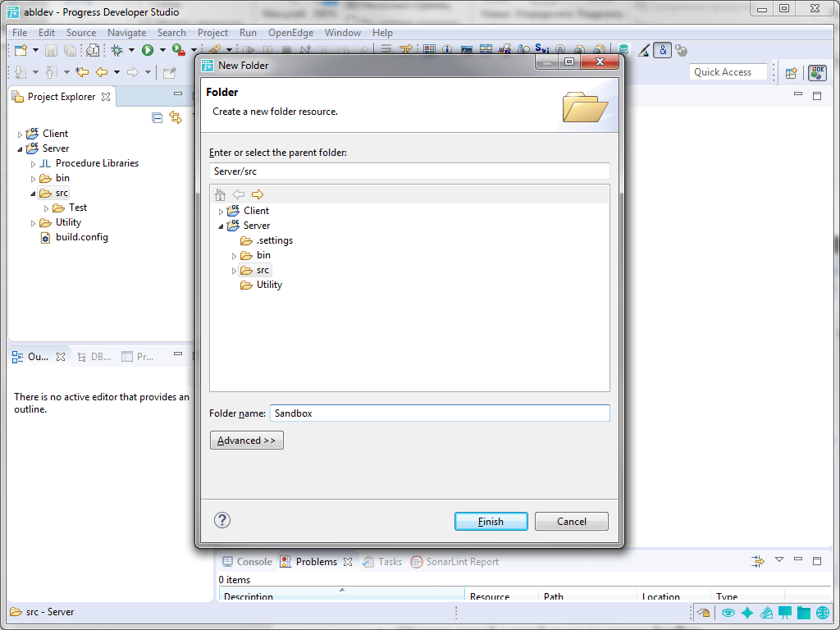Click the yellow Back navigation arrow
Screen dimensions: 840x630
click(101, 72)
